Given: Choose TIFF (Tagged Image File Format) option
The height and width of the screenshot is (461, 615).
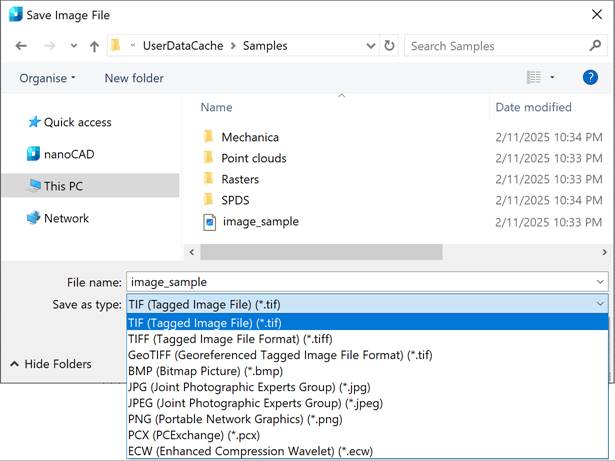Looking at the screenshot, I should (x=368, y=339).
